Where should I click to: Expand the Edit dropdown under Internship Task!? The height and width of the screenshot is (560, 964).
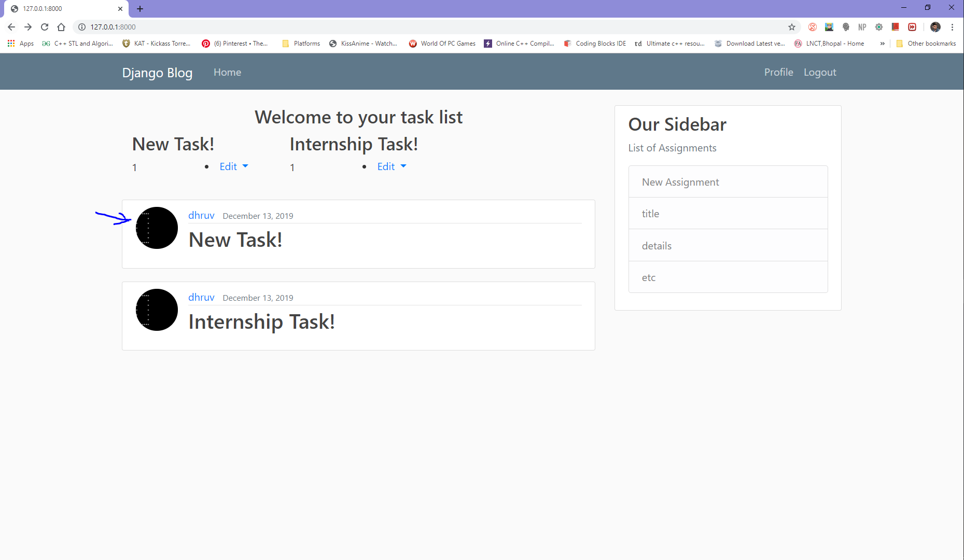[x=392, y=166]
